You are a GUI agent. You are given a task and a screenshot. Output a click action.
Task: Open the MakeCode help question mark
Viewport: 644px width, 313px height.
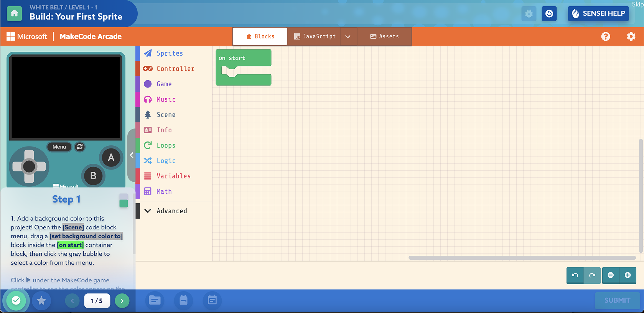tap(606, 36)
